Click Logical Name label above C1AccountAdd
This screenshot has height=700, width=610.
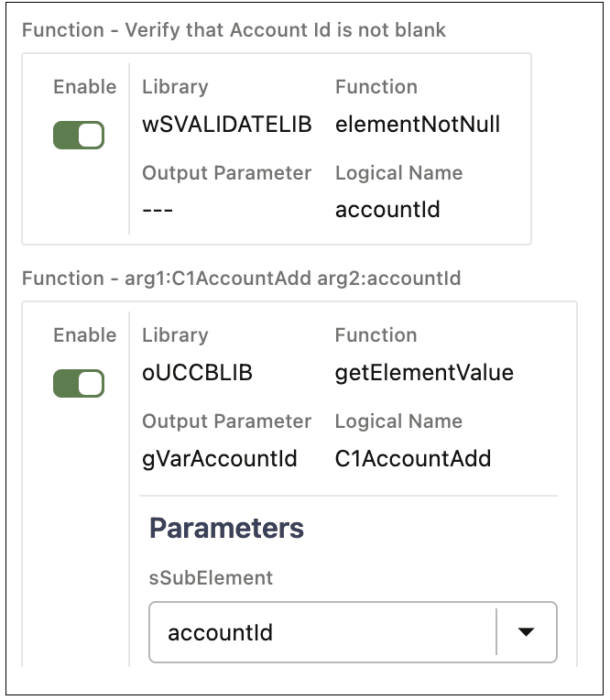398,421
